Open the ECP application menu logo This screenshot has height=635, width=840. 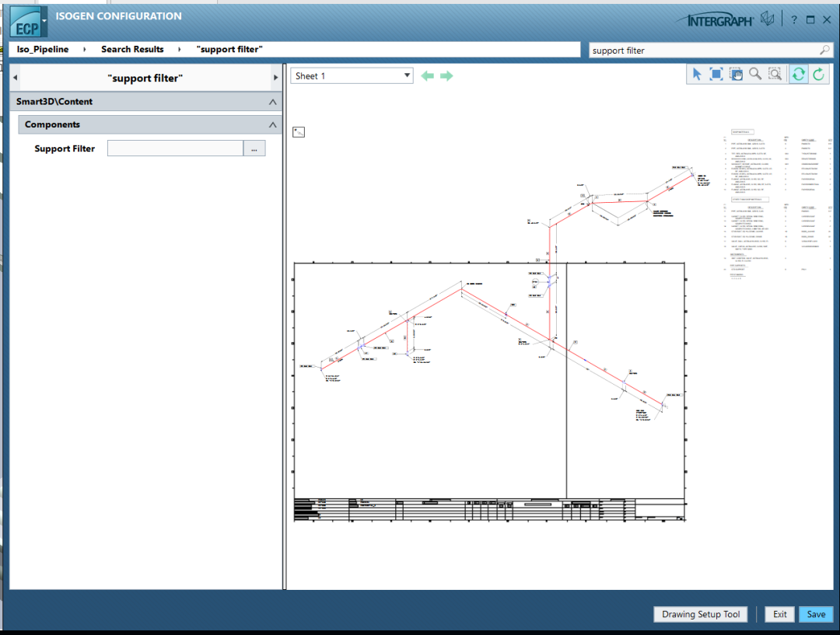coord(26,23)
